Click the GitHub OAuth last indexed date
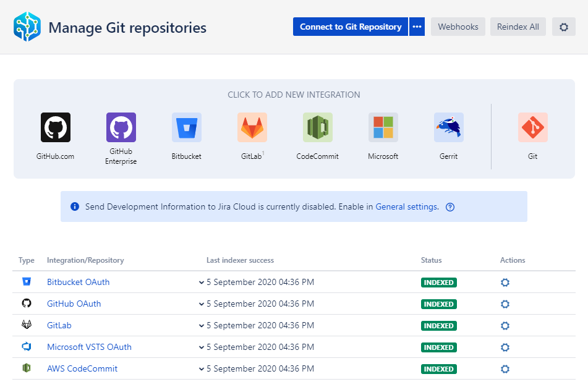This screenshot has width=588, height=387. click(260, 304)
